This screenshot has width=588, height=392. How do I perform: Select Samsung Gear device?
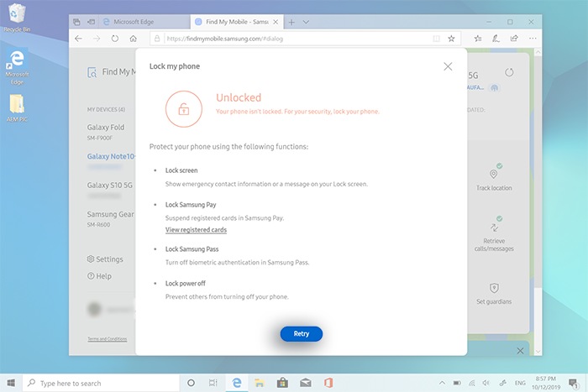point(111,218)
